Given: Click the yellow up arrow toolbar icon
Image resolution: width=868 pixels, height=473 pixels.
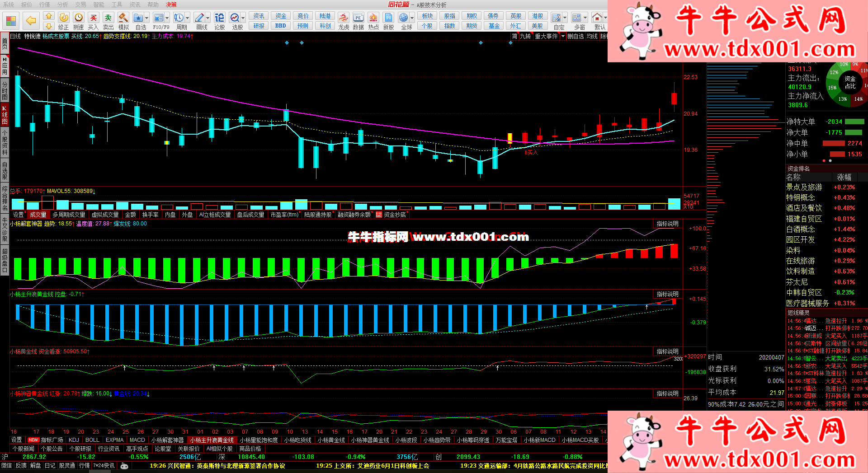Looking at the screenshot, I should [x=49, y=16].
